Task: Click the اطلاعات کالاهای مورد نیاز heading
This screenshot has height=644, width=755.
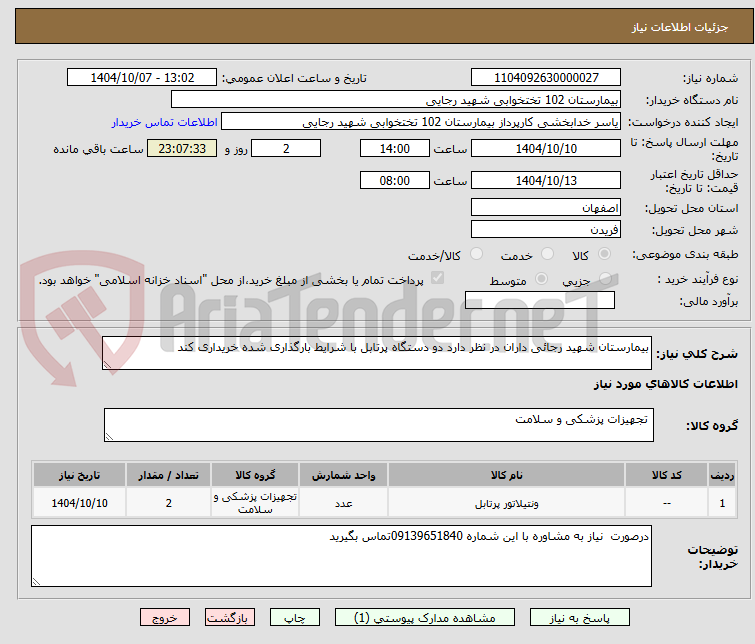Action: (665, 384)
